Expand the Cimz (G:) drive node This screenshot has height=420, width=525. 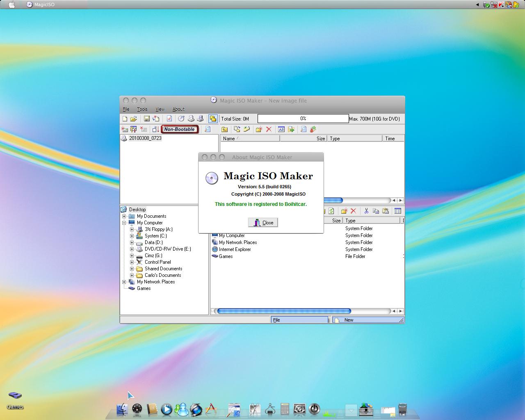[132, 256]
